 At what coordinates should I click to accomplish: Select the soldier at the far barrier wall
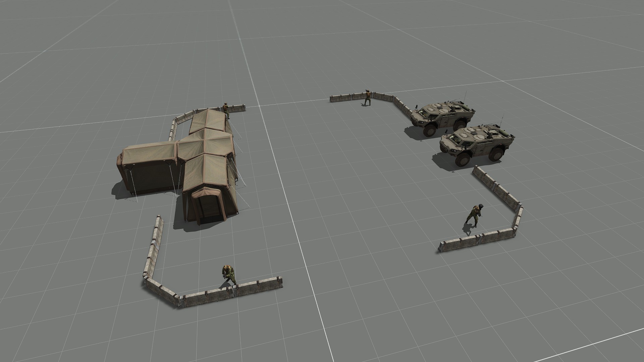[x=368, y=97]
